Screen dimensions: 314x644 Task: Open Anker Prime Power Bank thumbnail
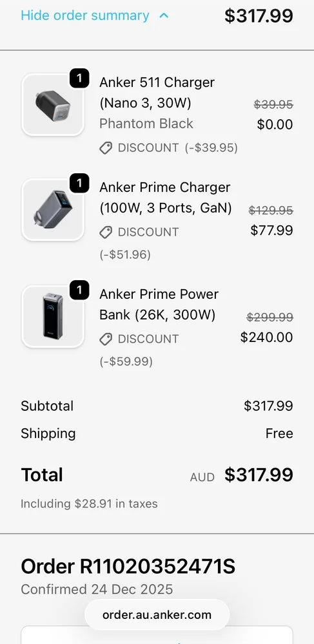click(x=53, y=317)
